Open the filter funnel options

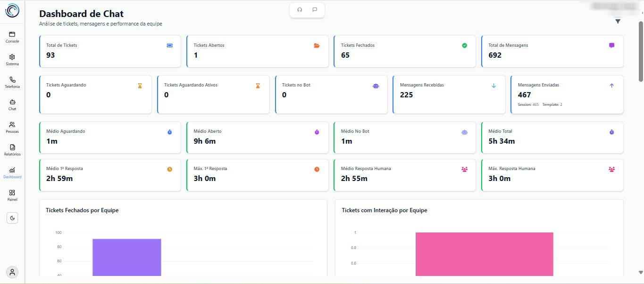pyautogui.click(x=618, y=21)
